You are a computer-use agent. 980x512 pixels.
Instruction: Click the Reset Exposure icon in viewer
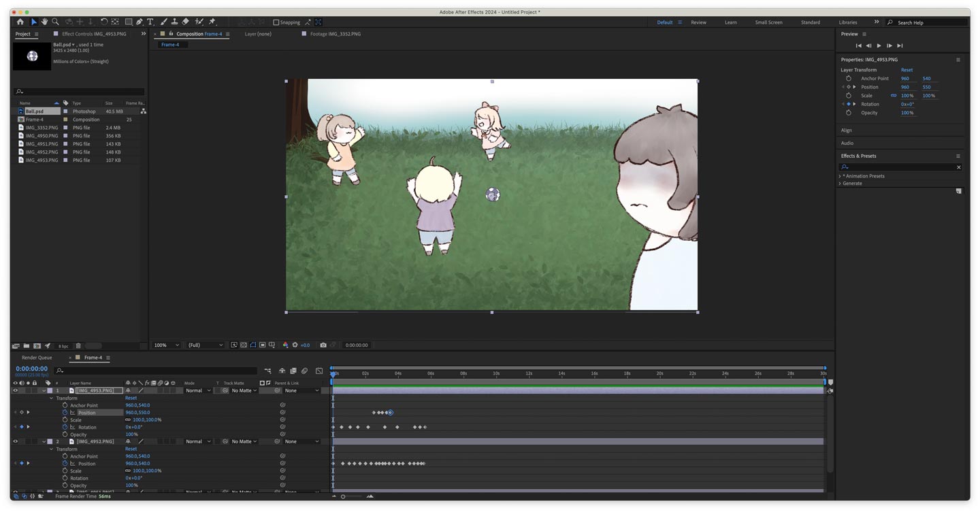pyautogui.click(x=295, y=345)
